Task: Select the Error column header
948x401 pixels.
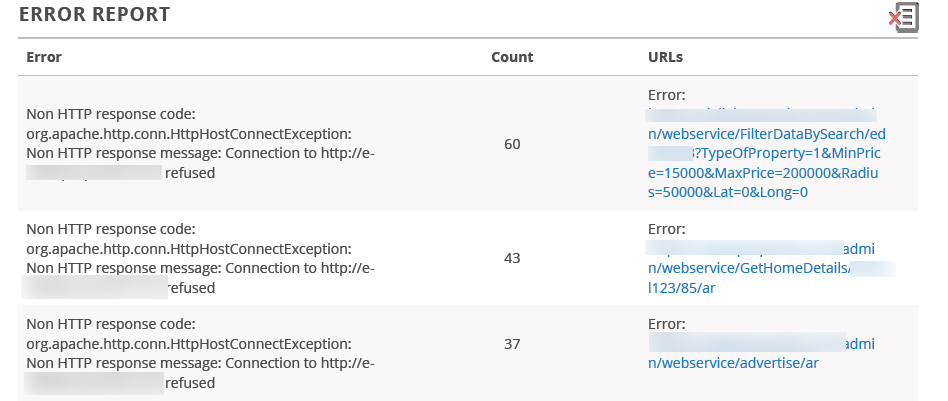Action: [44, 57]
